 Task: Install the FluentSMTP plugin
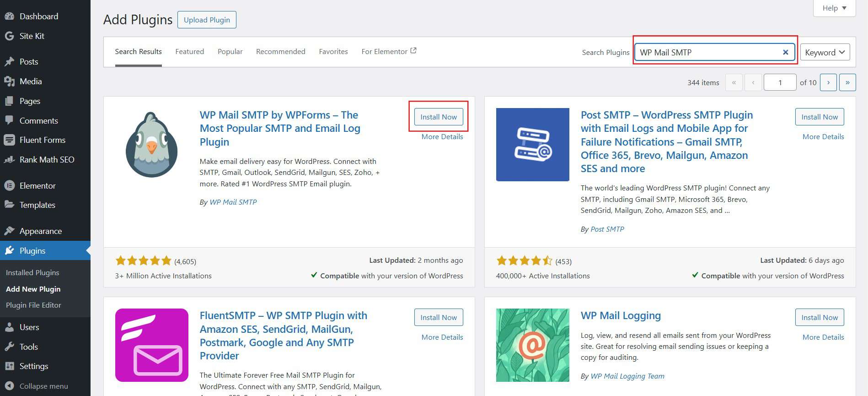[439, 317]
